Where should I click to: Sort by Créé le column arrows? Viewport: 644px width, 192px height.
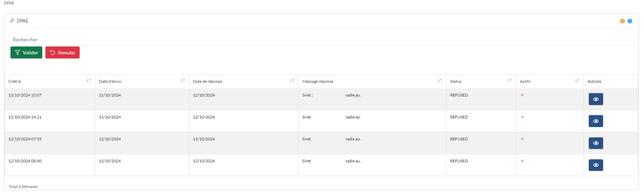pyautogui.click(x=88, y=80)
